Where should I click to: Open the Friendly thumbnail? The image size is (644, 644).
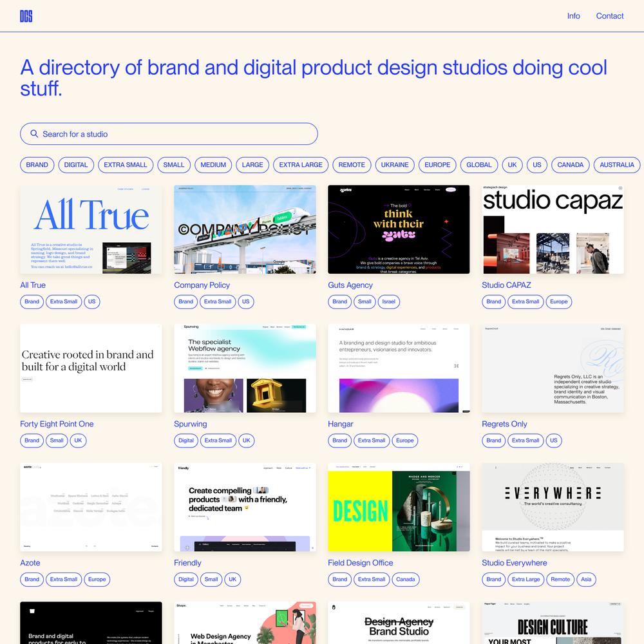tap(245, 507)
